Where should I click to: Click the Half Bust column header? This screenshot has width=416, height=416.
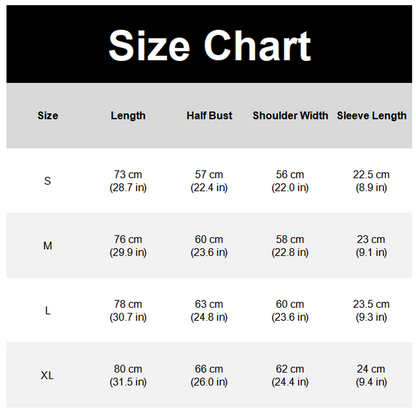(209, 115)
